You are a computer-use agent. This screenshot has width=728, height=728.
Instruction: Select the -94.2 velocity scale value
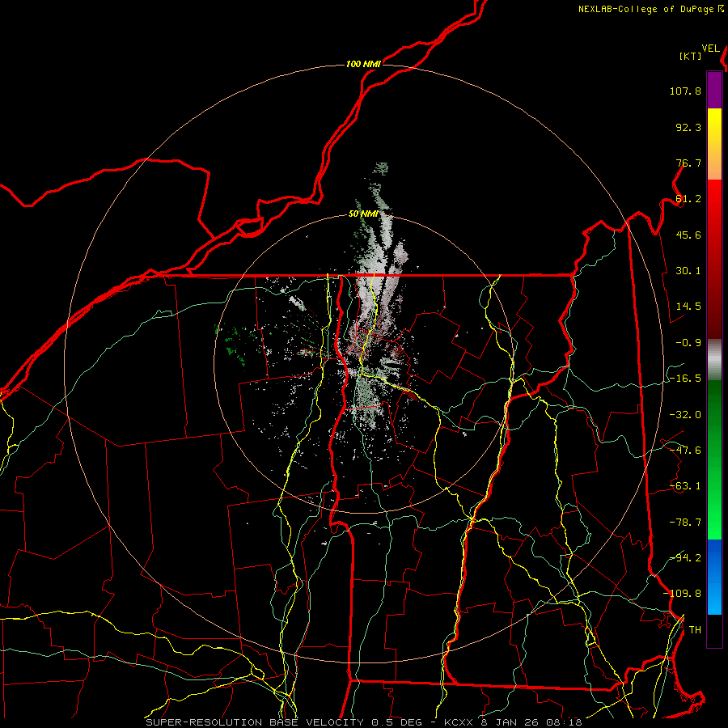tap(685, 558)
